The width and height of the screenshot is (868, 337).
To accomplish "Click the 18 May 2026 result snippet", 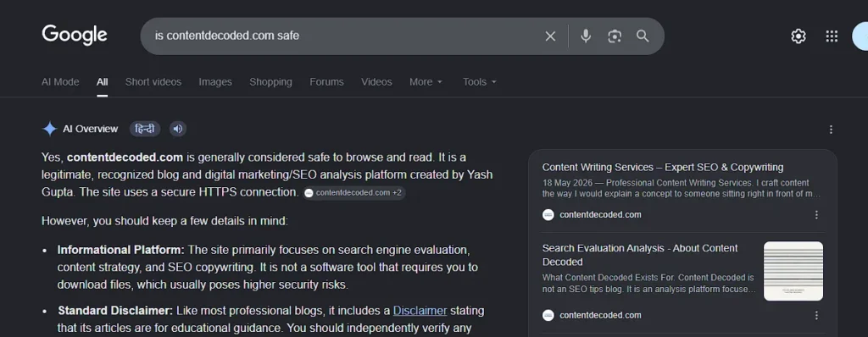I will (682, 188).
